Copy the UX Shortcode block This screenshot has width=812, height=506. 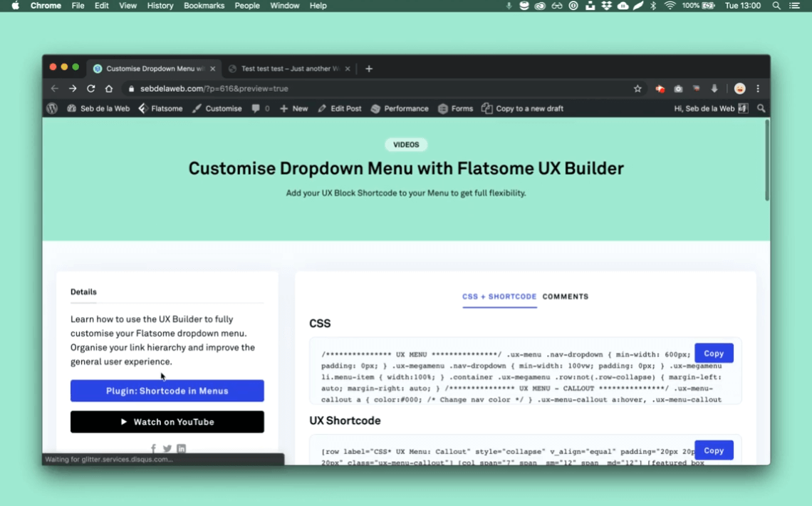(714, 450)
